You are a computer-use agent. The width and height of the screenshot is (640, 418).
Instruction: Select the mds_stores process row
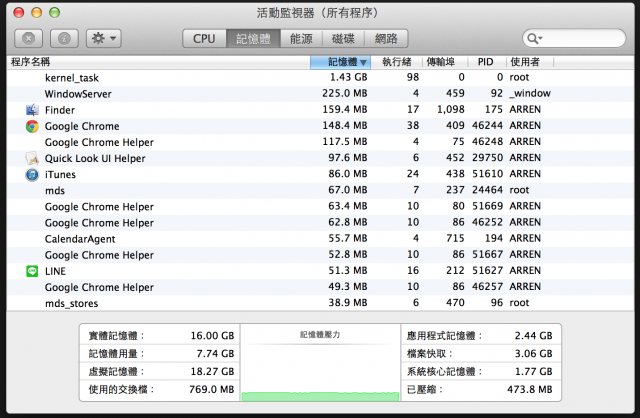tap(320, 303)
